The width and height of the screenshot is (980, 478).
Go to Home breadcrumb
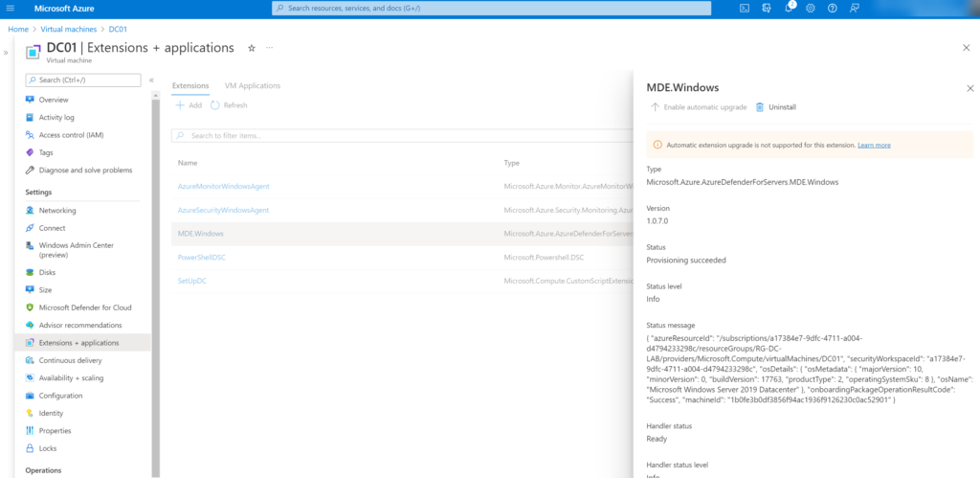pos(18,29)
